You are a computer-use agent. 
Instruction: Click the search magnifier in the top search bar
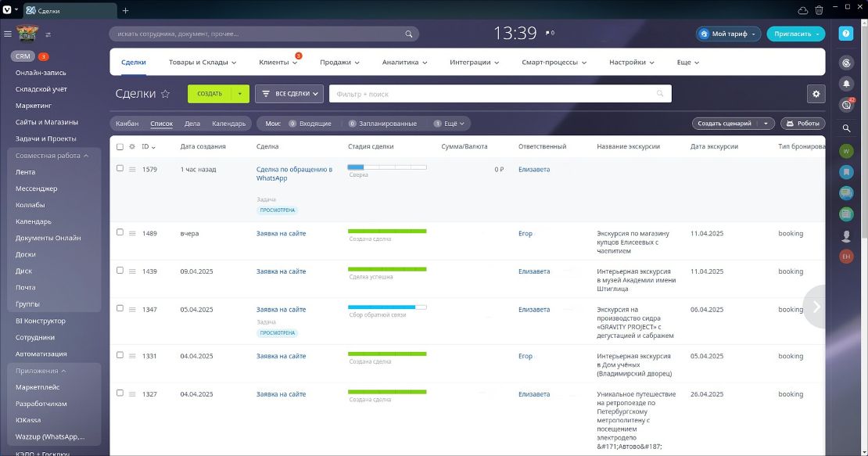pos(408,34)
